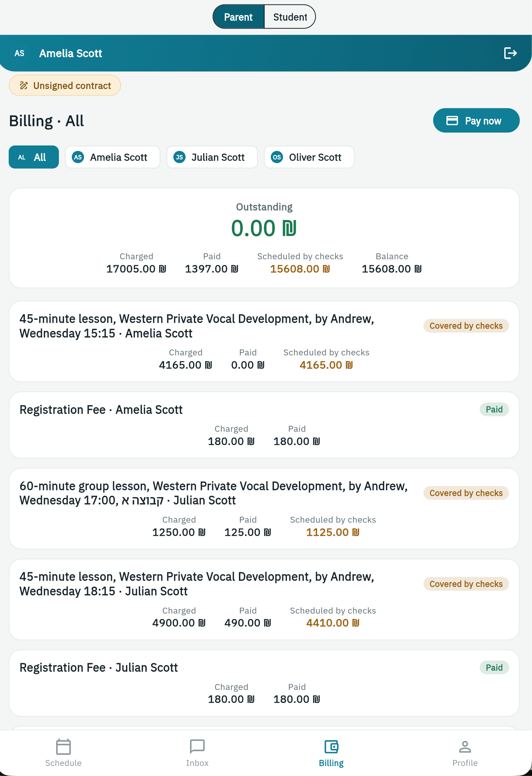Screen dimensions: 532x776
Task: Click the Scheduled by checks 15608.00 total
Action: tap(300, 269)
